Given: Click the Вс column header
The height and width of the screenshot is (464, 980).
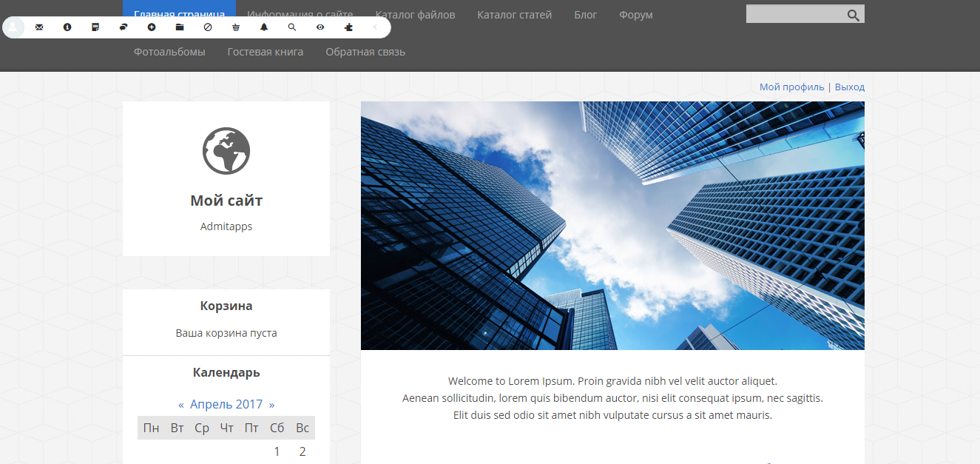Looking at the screenshot, I should (303, 428).
